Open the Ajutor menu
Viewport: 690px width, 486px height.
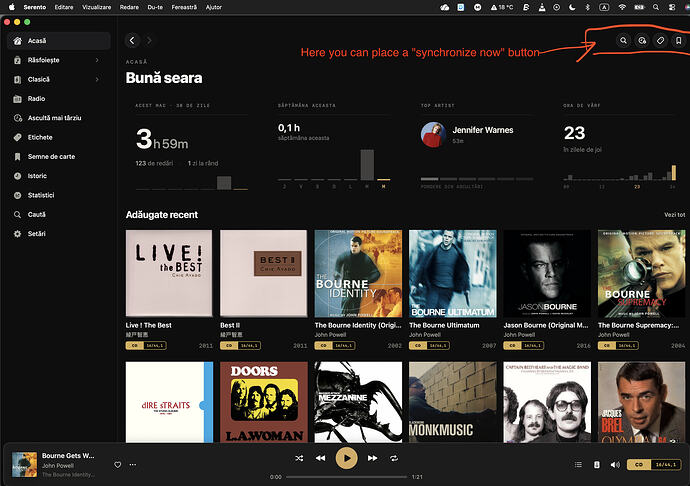pyautogui.click(x=213, y=7)
